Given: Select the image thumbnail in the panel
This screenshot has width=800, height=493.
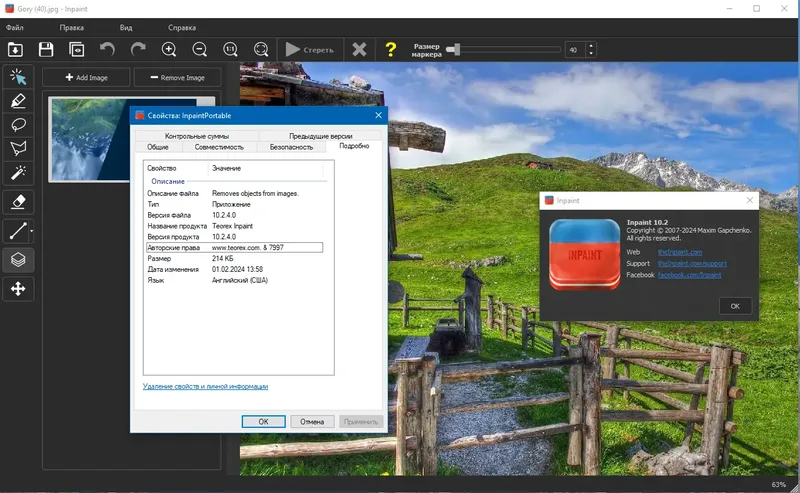Looking at the screenshot, I should (x=89, y=139).
